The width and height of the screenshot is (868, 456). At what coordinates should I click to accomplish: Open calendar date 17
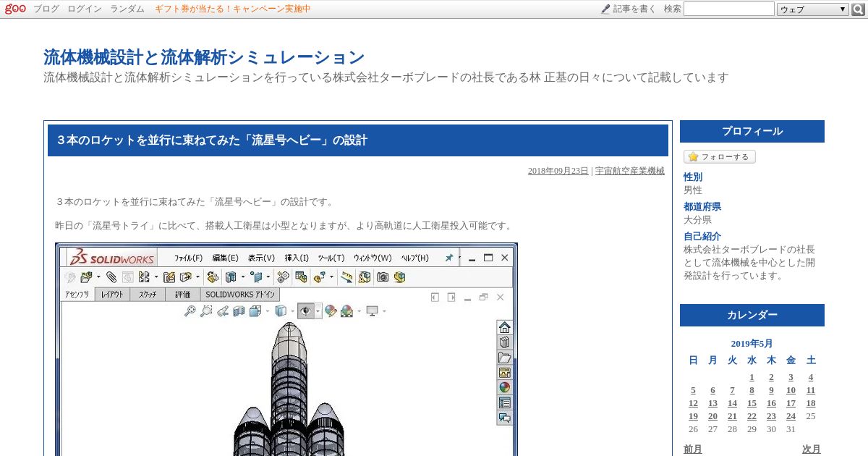tap(791, 403)
